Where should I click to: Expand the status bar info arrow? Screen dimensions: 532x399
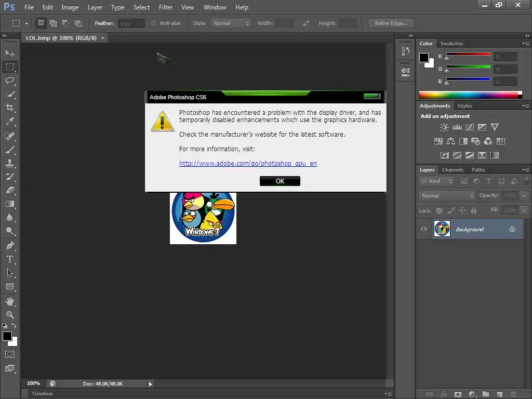(x=150, y=384)
